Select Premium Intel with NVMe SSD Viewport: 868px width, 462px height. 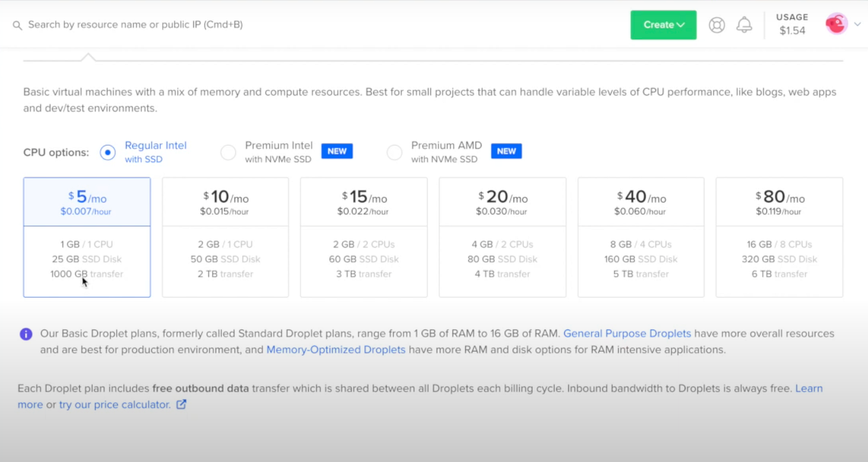(228, 152)
